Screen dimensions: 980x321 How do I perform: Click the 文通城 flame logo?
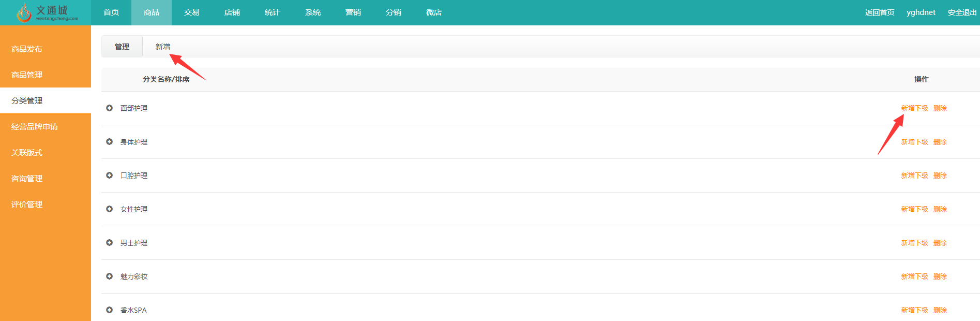47,12
